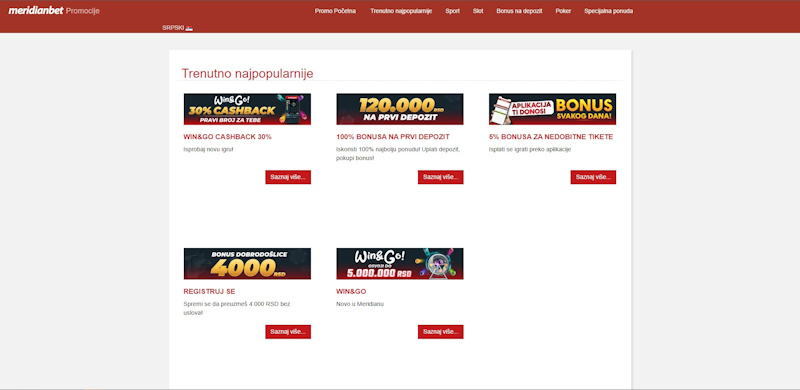Click Saznaj više under Win&Go Cashback 30%

point(288,177)
